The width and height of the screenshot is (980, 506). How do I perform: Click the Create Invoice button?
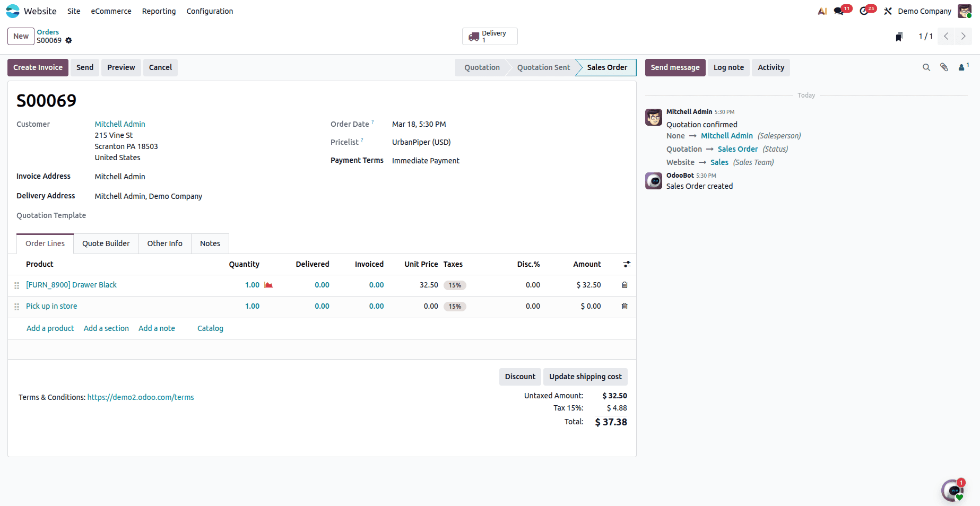pyautogui.click(x=38, y=67)
